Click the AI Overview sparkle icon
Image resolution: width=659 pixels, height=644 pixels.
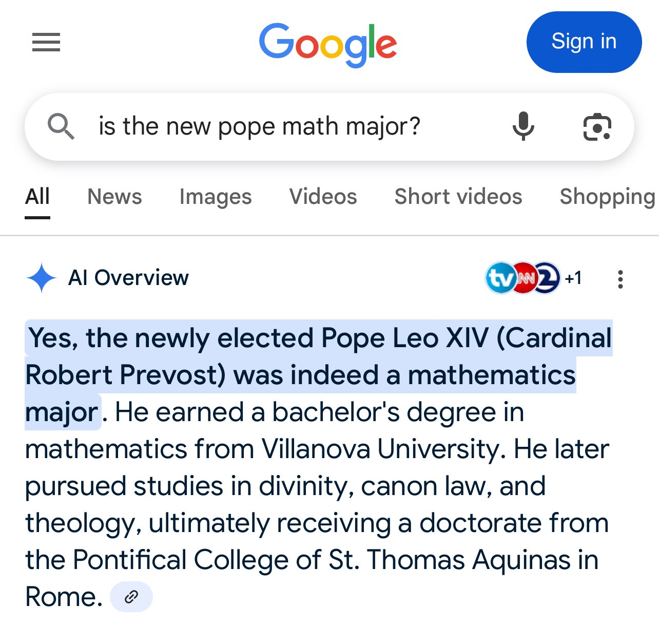pos(42,278)
